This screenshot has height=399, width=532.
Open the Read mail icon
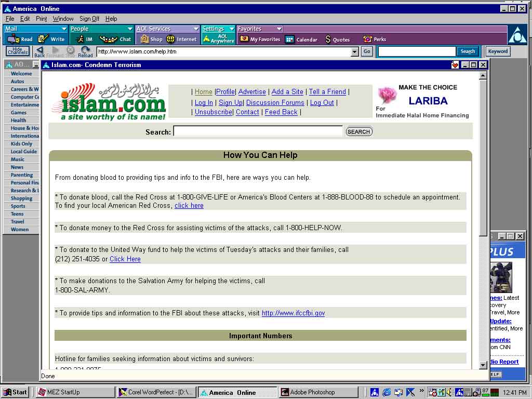20,39
